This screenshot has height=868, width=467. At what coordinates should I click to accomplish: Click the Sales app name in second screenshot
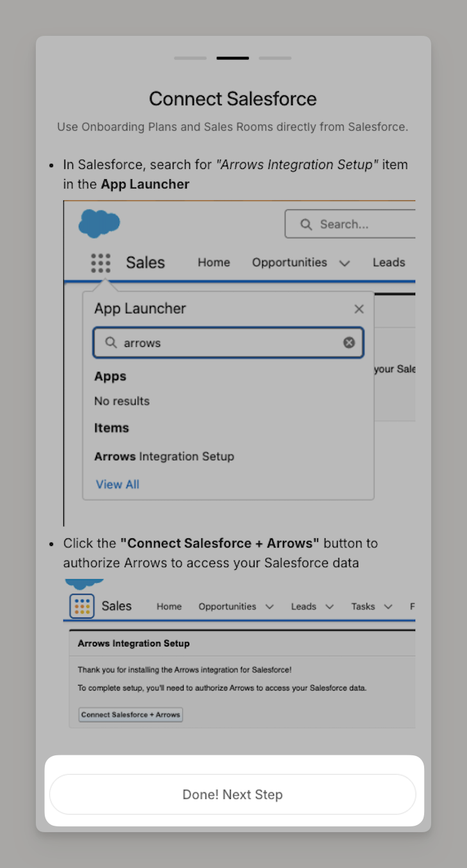click(x=116, y=606)
